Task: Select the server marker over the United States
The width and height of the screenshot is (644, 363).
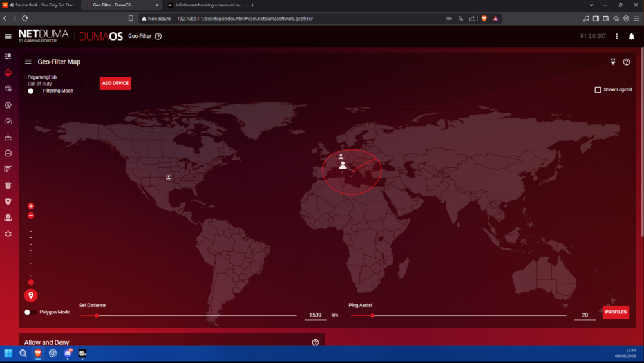Action: pyautogui.click(x=168, y=178)
